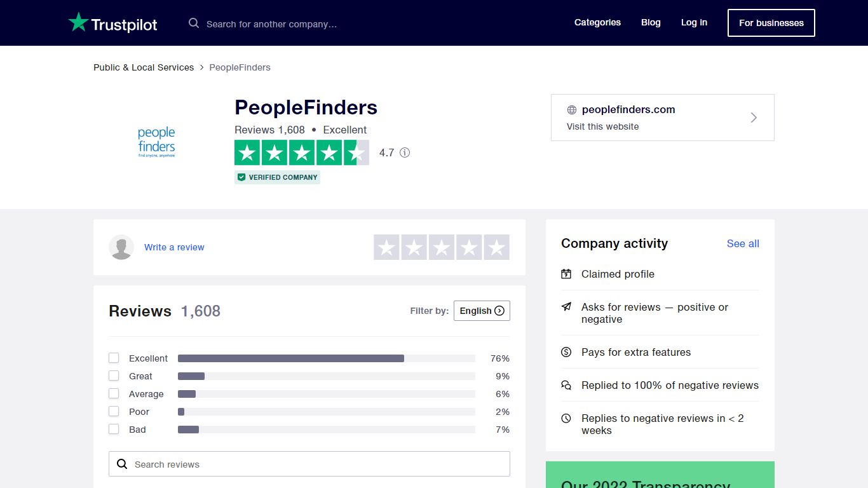Click the Transparency report green banner
This screenshot has width=868, height=488.
click(x=660, y=475)
